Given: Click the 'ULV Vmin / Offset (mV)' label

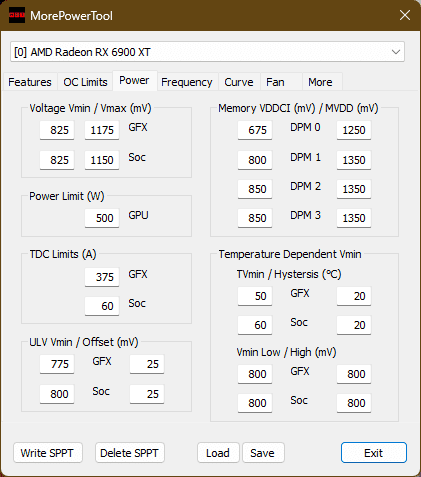Looking at the screenshot, I should [x=84, y=342].
